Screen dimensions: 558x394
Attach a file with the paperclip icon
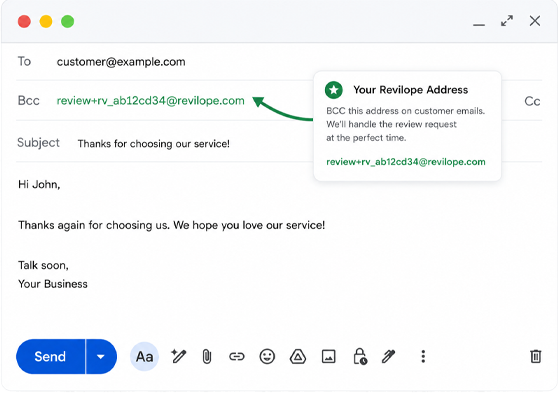pyautogui.click(x=207, y=356)
